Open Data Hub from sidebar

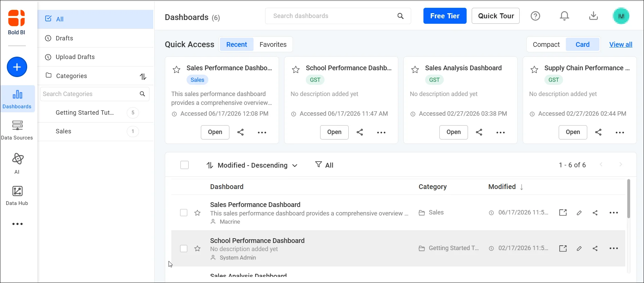coord(17,196)
